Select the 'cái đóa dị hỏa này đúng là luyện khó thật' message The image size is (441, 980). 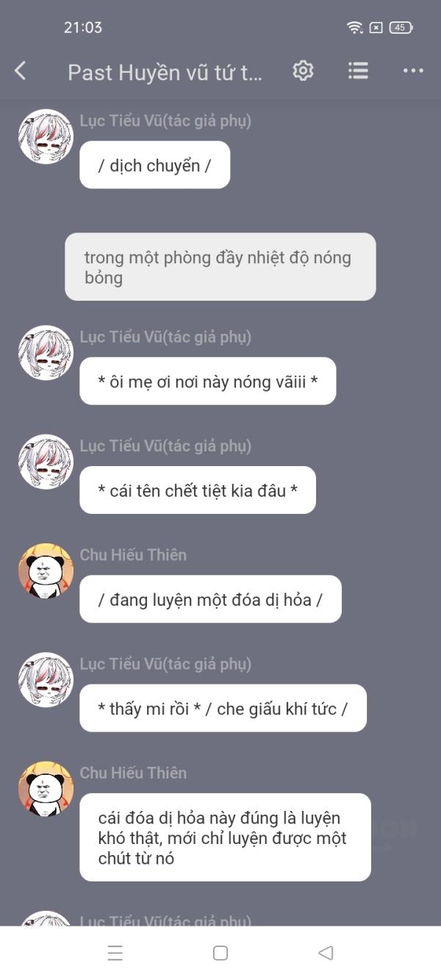coord(225,837)
